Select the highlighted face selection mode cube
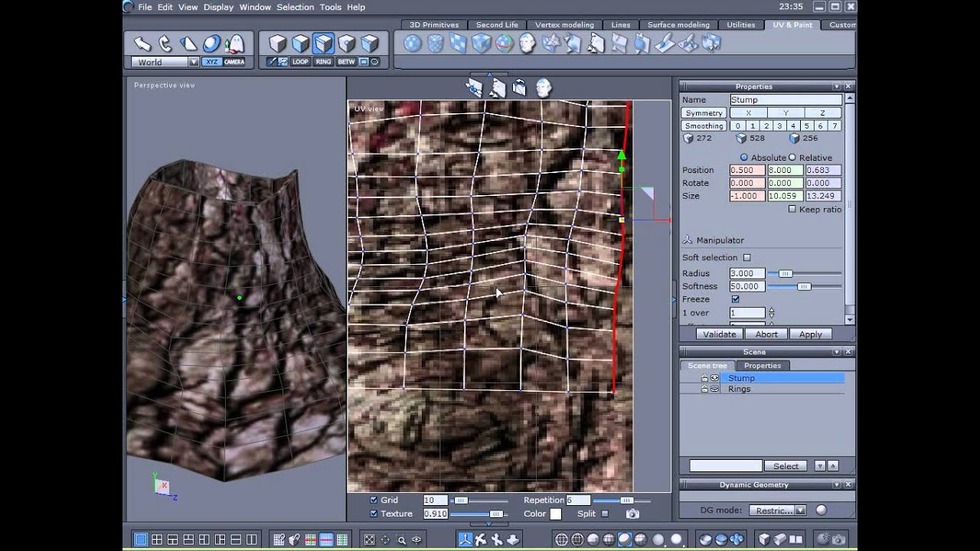Viewport: 980px width, 551px height. (x=324, y=43)
